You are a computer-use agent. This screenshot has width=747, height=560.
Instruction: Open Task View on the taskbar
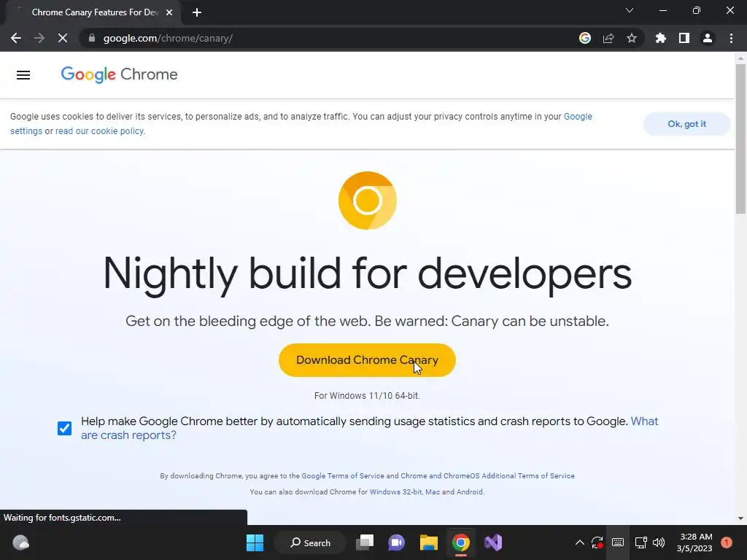pyautogui.click(x=365, y=542)
